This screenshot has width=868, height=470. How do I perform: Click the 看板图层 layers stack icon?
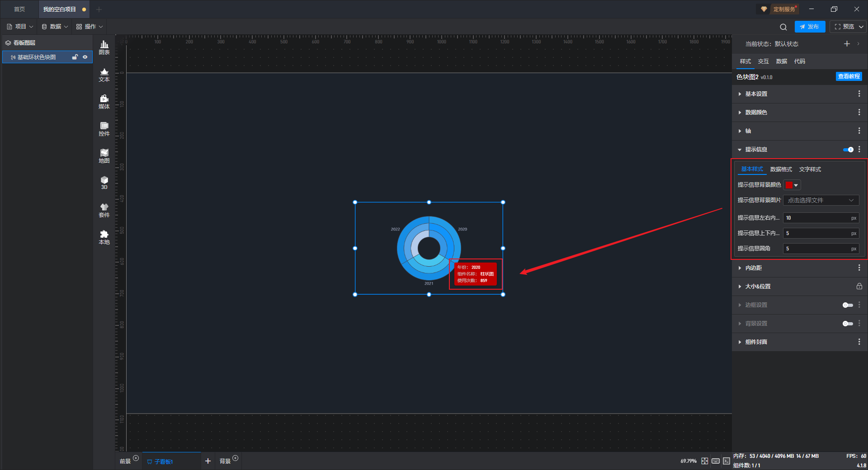pos(8,43)
